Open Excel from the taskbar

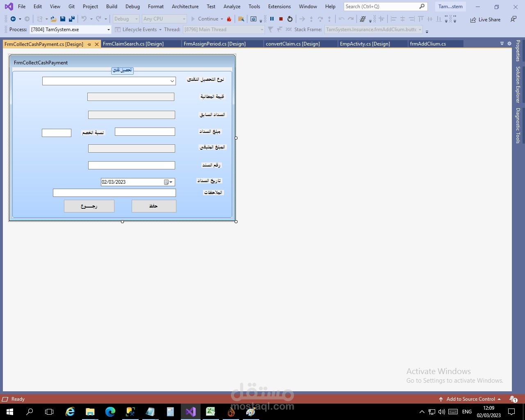210,411
